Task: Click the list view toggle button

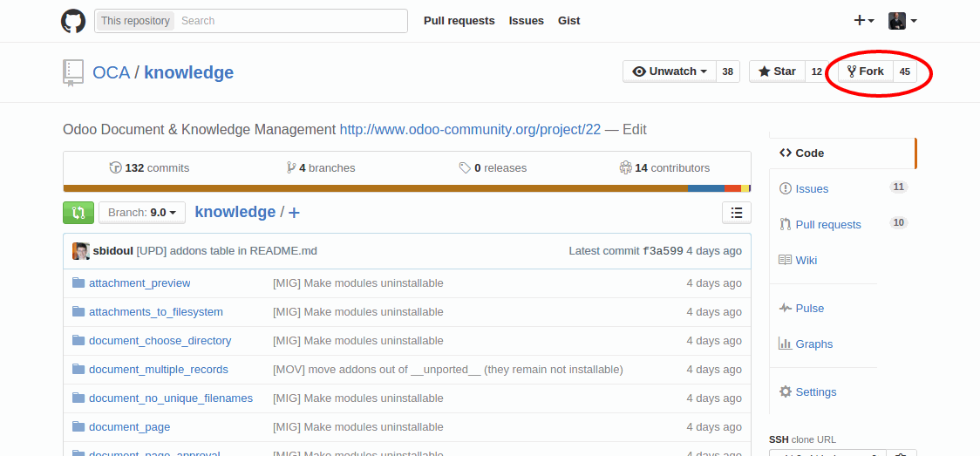Action: (x=737, y=213)
